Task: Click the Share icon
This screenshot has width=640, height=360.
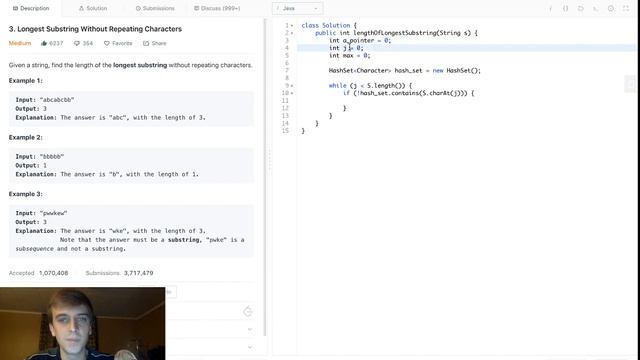Action: click(146, 43)
